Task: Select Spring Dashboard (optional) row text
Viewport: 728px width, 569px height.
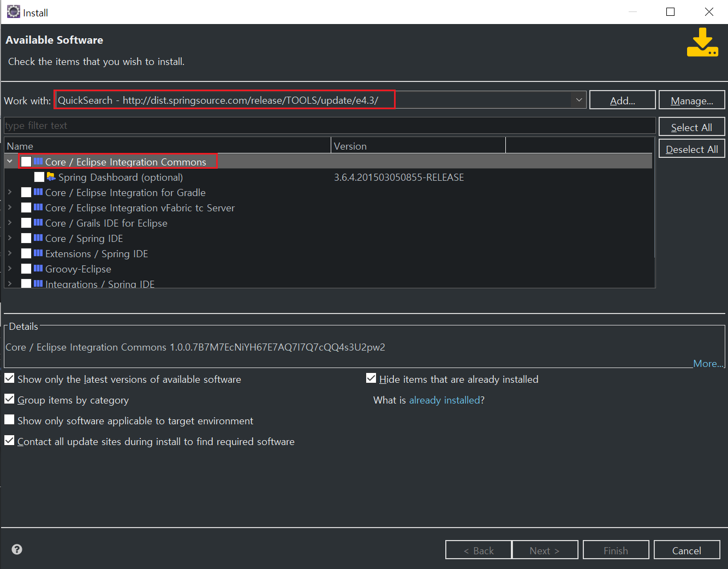Action: tap(121, 177)
